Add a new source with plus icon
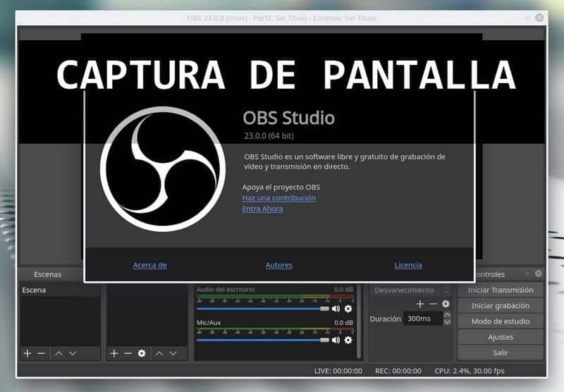564x392 pixels. pos(114,353)
